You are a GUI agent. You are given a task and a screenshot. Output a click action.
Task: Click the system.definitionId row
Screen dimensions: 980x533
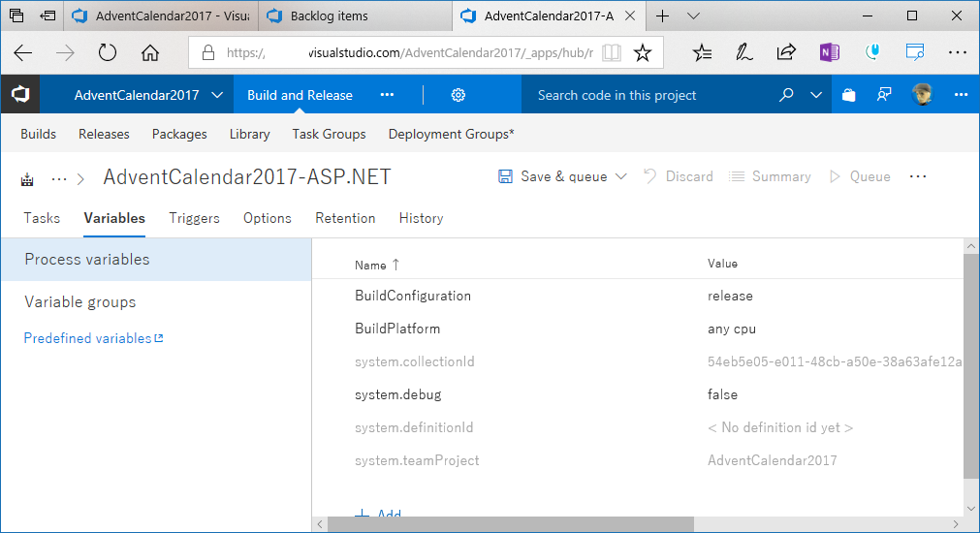click(x=638, y=427)
